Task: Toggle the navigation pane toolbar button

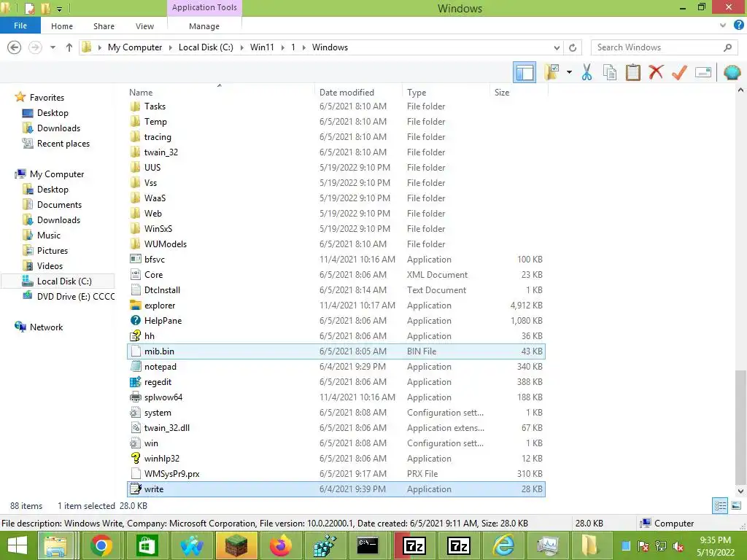Action: pyautogui.click(x=524, y=72)
